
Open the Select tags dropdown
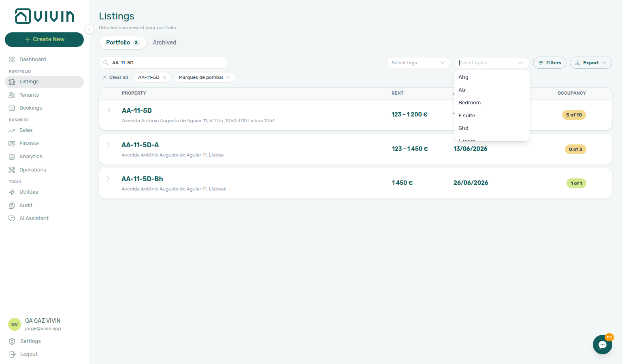point(418,63)
